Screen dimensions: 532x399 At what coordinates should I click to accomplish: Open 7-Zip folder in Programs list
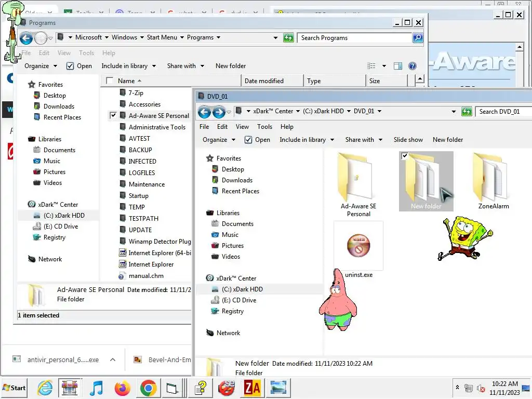point(136,92)
